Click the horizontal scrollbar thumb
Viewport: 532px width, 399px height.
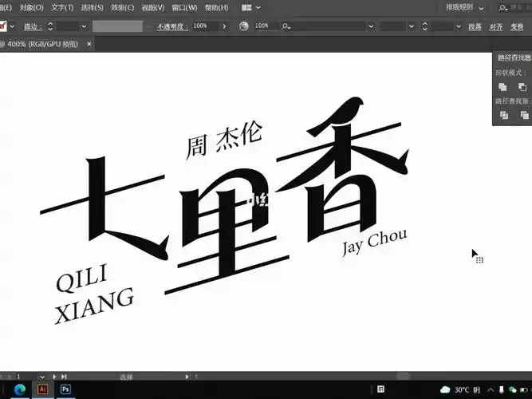pos(403,376)
